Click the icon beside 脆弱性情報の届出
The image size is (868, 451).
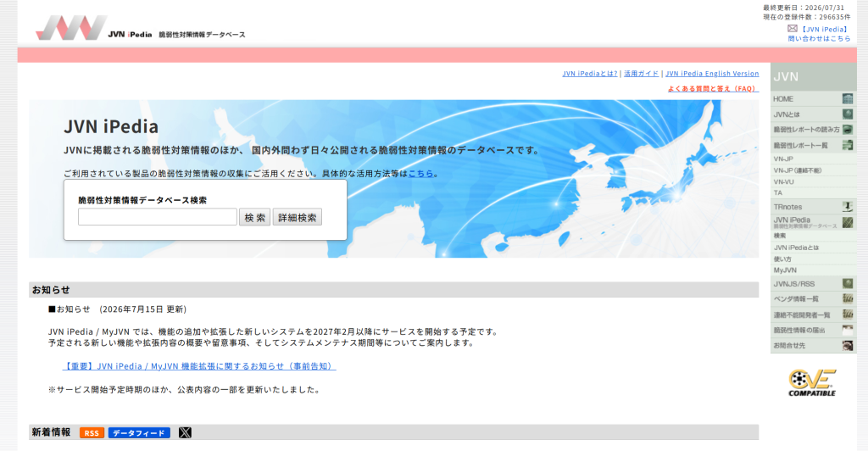click(x=848, y=330)
